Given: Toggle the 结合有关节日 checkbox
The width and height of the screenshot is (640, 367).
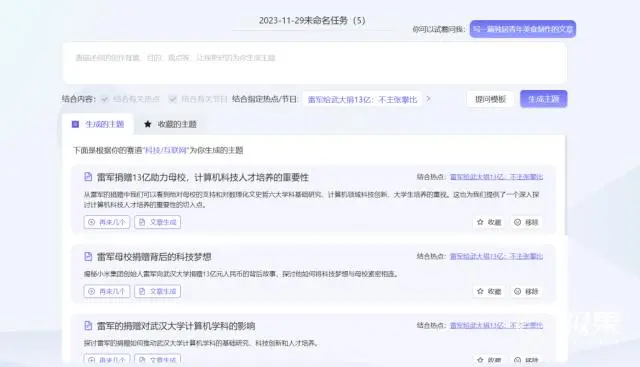Looking at the screenshot, I should pyautogui.click(x=173, y=99).
